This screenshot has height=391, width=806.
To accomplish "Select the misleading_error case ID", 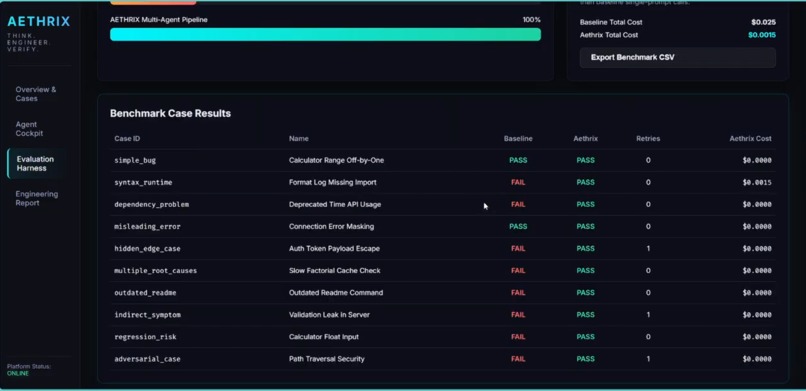I will [x=147, y=227].
